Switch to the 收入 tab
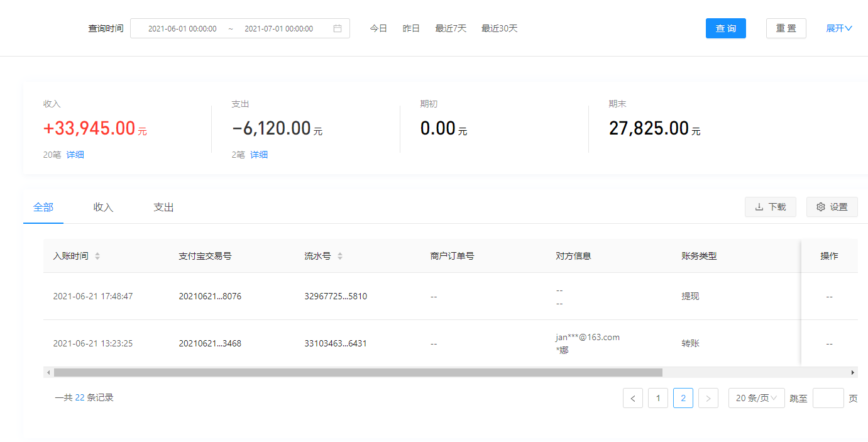 click(103, 207)
